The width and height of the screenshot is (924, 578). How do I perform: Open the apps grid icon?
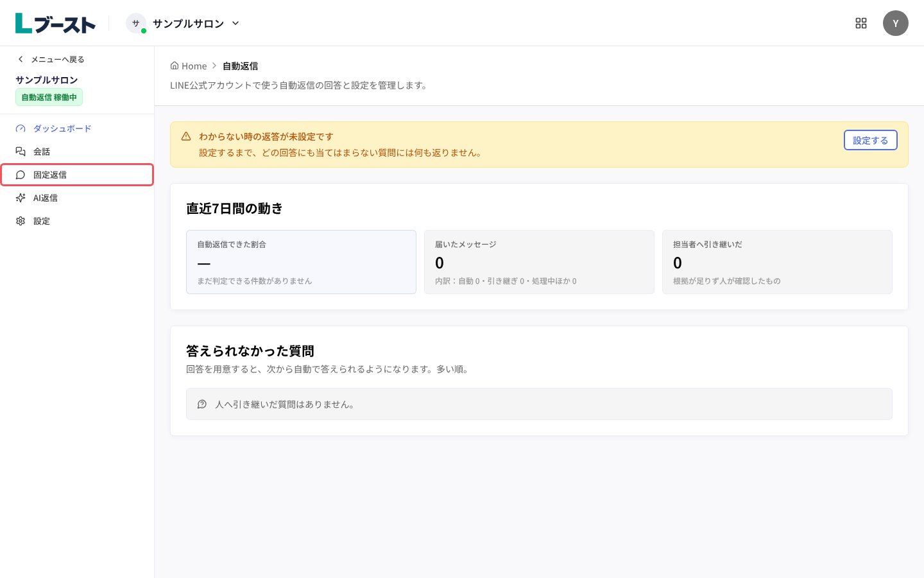coord(861,23)
